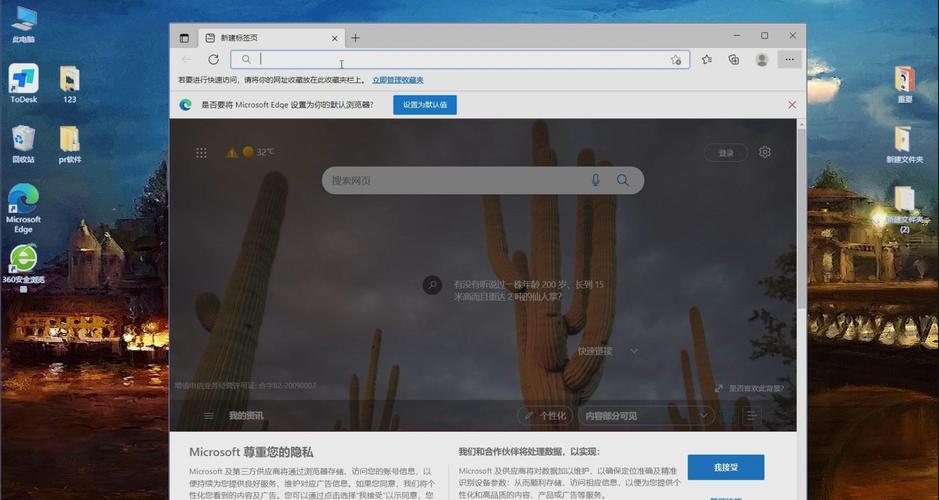Select the 新建标签页 tab
This screenshot has height=500, width=939.
(x=271, y=38)
